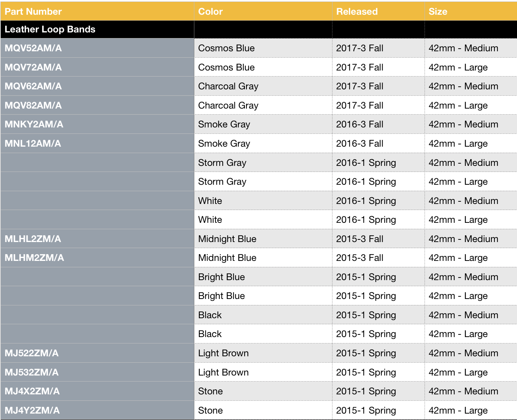
Task: Click the Released column header
Action: pyautogui.click(x=357, y=11)
